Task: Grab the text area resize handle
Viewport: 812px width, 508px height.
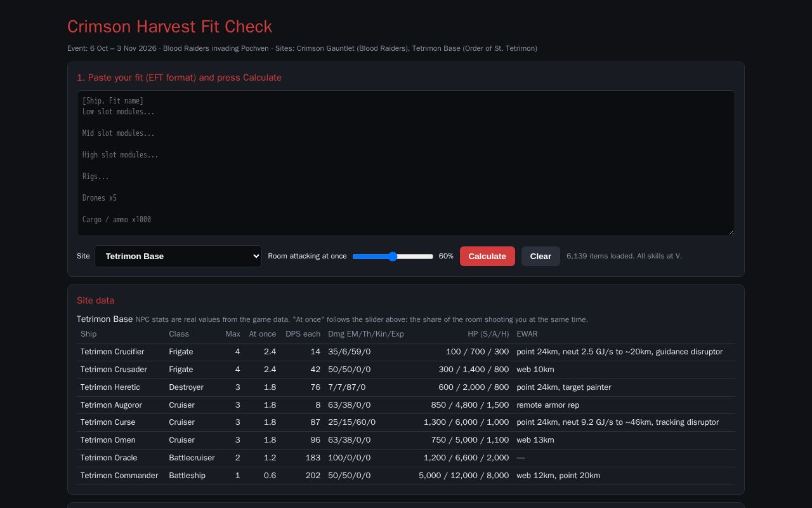Action: [x=731, y=232]
